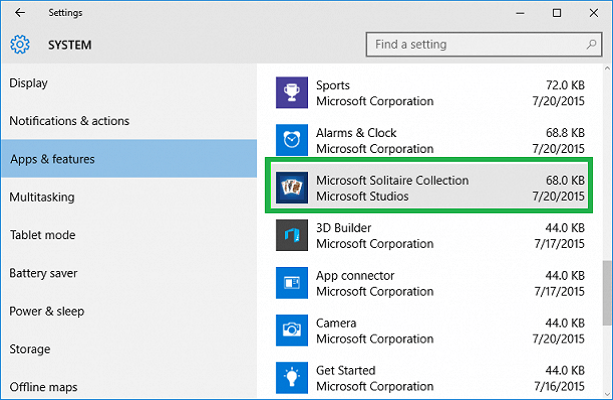Click the Get Started lightbulb icon
Screen dimensions: 613x400
(x=292, y=378)
